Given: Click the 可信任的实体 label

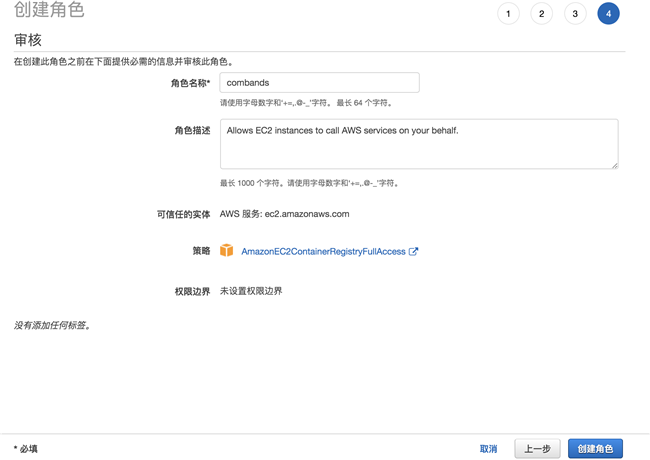Looking at the screenshot, I should click(183, 214).
